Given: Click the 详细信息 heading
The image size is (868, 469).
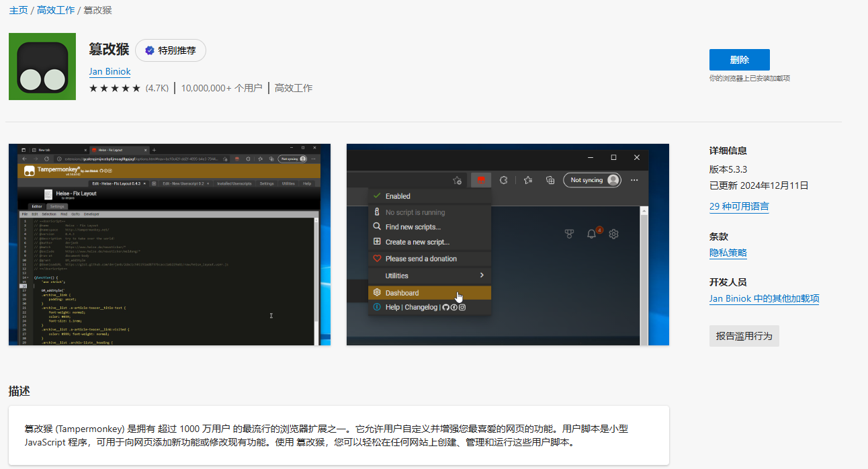Looking at the screenshot, I should coord(728,151).
